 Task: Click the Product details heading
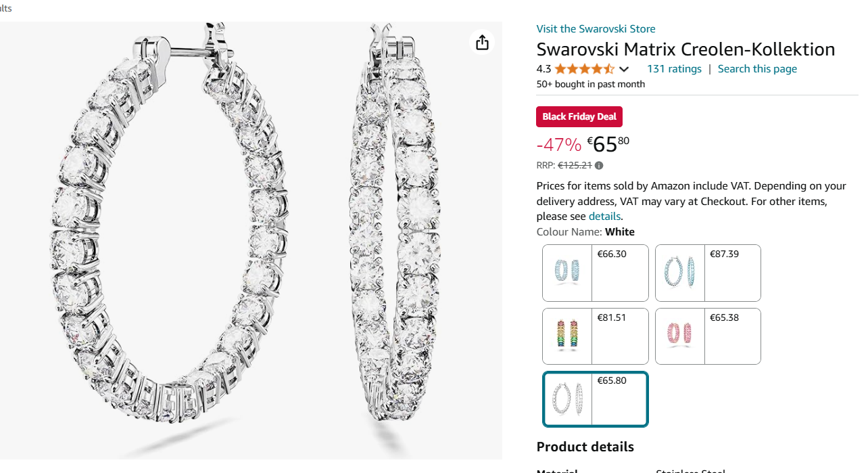point(585,447)
